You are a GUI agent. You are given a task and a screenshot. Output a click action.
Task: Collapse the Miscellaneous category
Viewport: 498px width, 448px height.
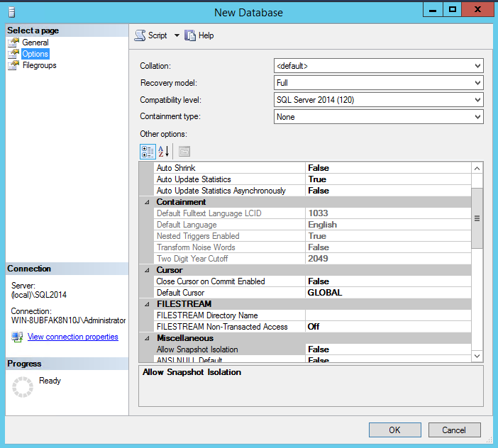147,338
